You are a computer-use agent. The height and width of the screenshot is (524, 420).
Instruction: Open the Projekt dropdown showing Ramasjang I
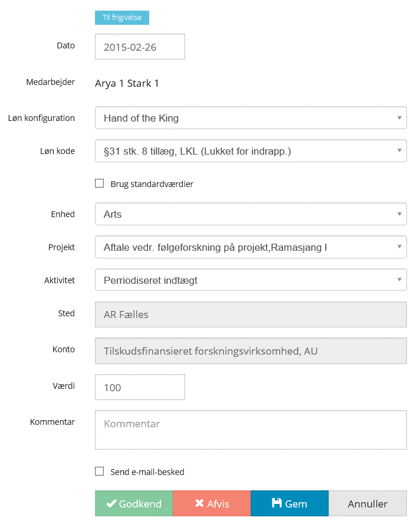[x=251, y=247]
